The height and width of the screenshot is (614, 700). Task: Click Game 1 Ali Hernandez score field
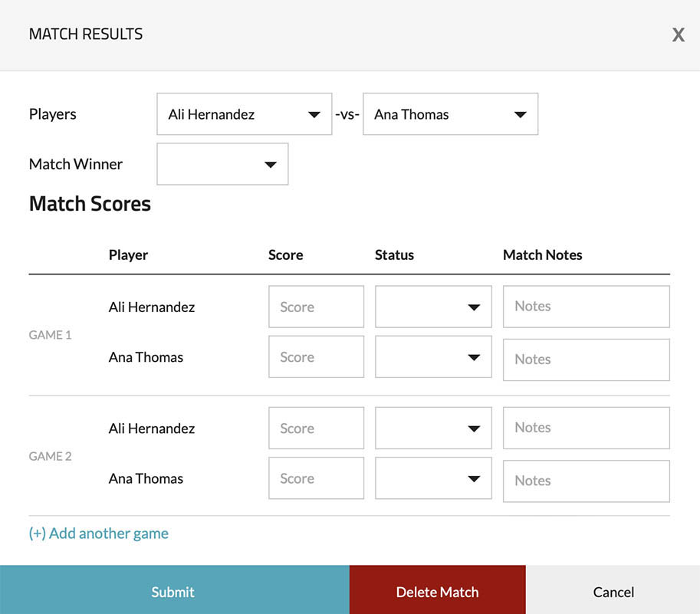point(316,307)
